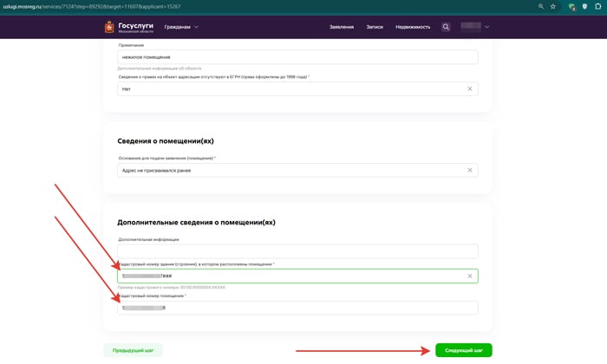Click heading 'Сведения о помещении(ях)'
607x364 pixels.
pyautogui.click(x=166, y=141)
